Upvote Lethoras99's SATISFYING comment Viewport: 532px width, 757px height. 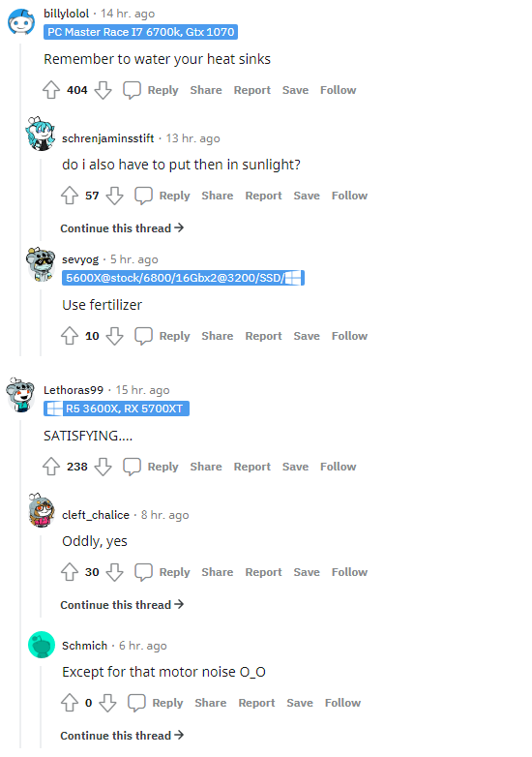(51, 467)
